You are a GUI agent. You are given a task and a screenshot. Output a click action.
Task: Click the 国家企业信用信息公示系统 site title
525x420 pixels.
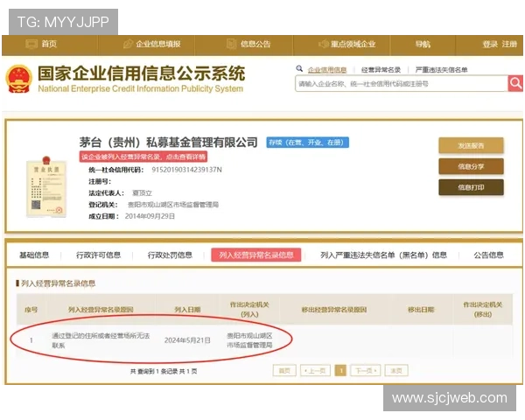(141, 73)
